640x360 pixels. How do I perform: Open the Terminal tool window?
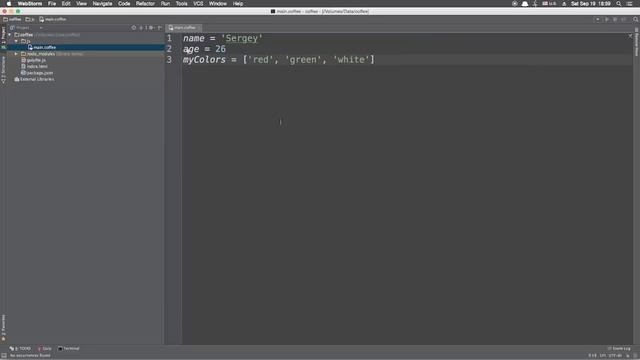click(69, 349)
